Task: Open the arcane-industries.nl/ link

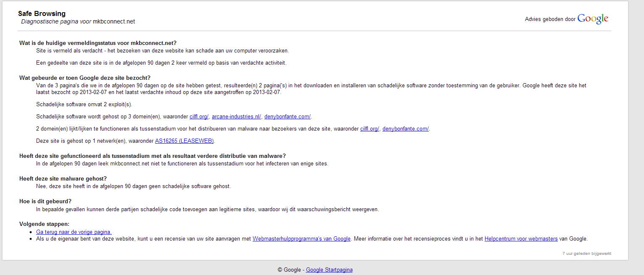Action: click(x=236, y=116)
